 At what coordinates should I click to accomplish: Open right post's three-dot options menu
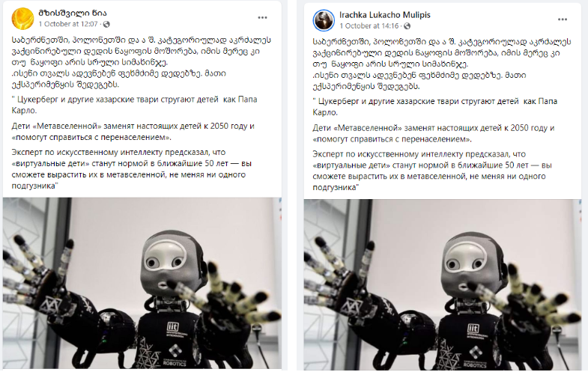pyautogui.click(x=562, y=19)
